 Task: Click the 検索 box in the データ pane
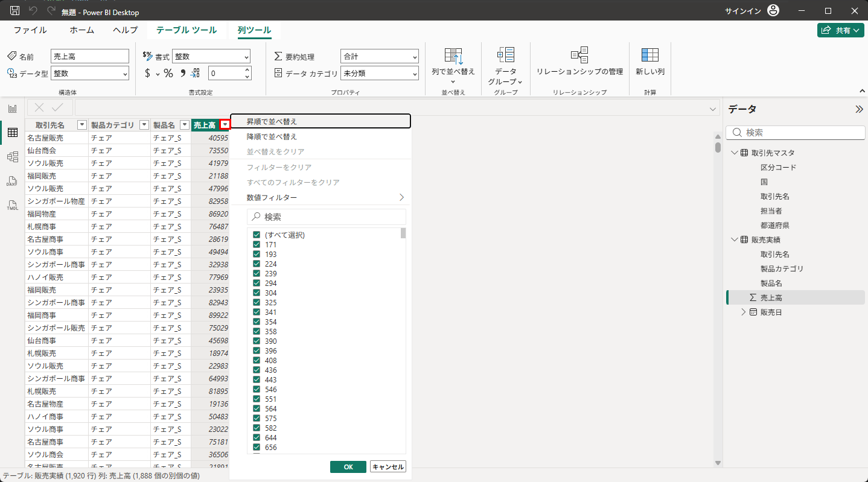point(796,132)
